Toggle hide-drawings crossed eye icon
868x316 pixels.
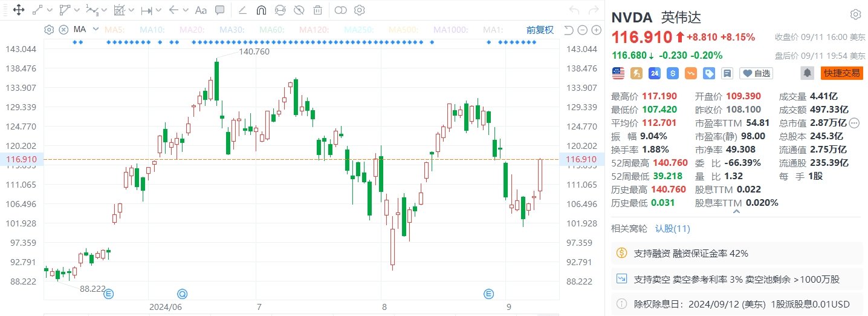pos(299,10)
